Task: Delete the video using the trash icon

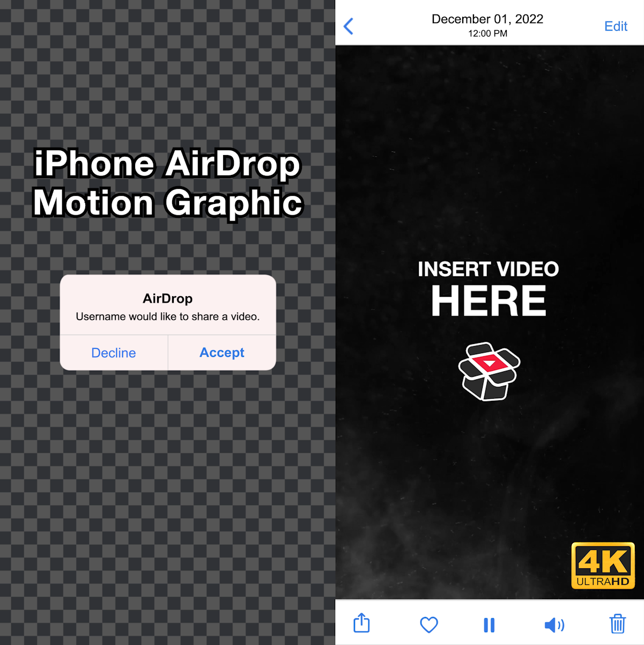Action: tap(618, 624)
